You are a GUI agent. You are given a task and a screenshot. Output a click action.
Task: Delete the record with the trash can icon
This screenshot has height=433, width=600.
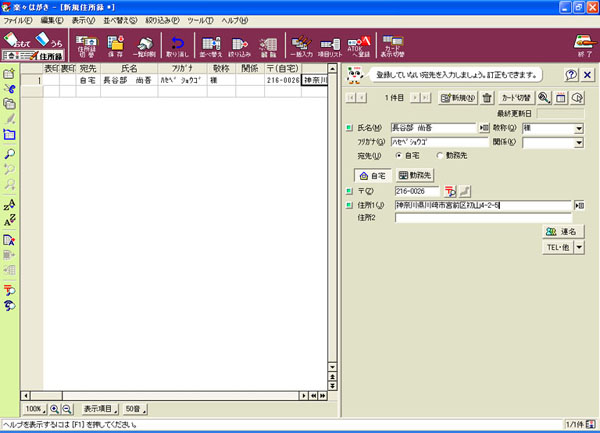tap(487, 98)
